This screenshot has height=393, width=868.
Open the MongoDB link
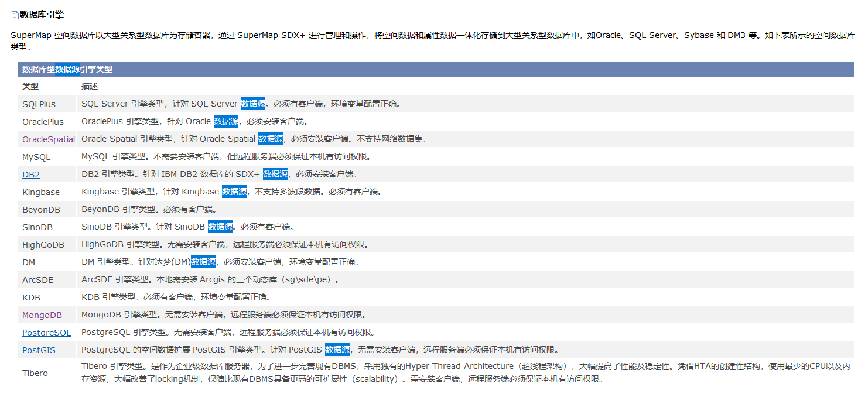42,315
